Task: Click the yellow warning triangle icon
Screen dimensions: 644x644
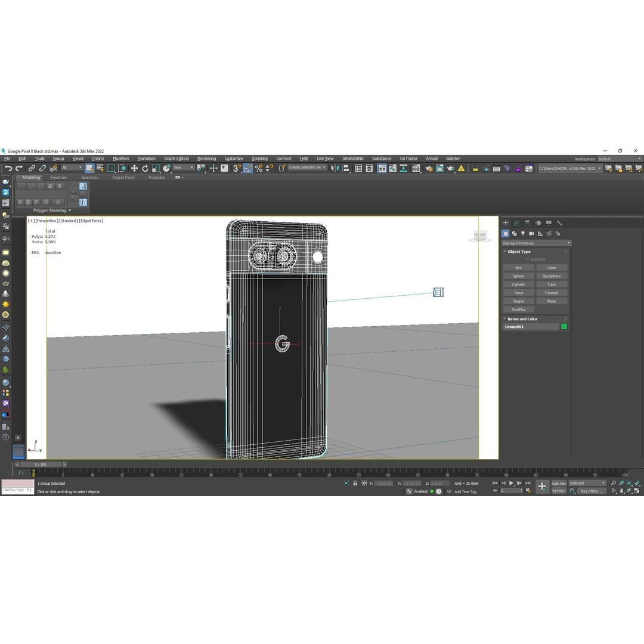Action: [x=461, y=168]
